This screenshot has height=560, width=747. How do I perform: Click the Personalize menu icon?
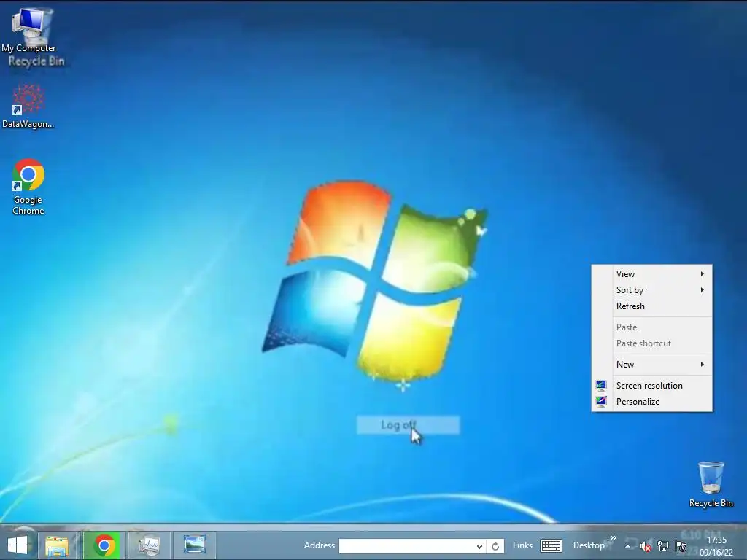[x=601, y=402]
